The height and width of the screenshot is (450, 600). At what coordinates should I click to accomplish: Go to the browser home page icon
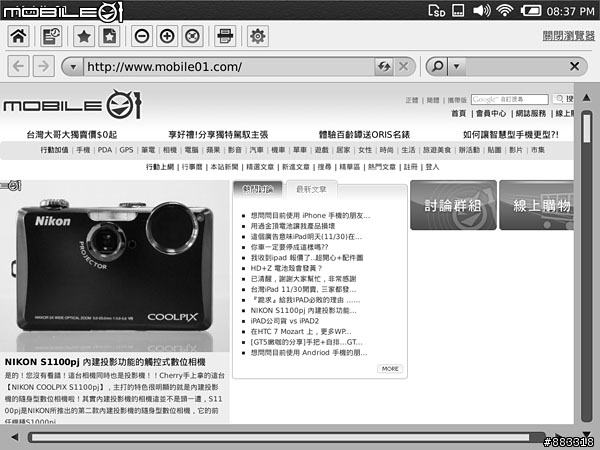point(18,36)
